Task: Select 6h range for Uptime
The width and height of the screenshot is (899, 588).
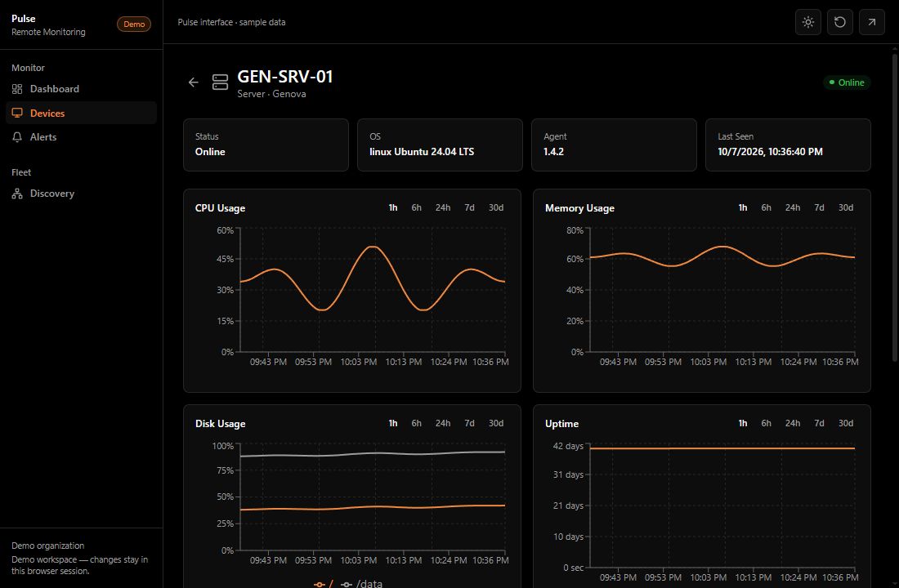Action: (x=766, y=423)
